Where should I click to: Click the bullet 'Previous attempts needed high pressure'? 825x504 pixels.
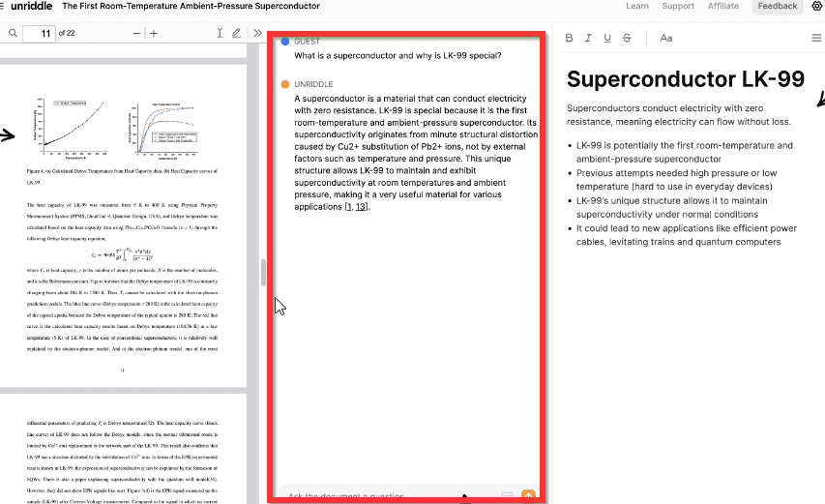pyautogui.click(x=676, y=180)
